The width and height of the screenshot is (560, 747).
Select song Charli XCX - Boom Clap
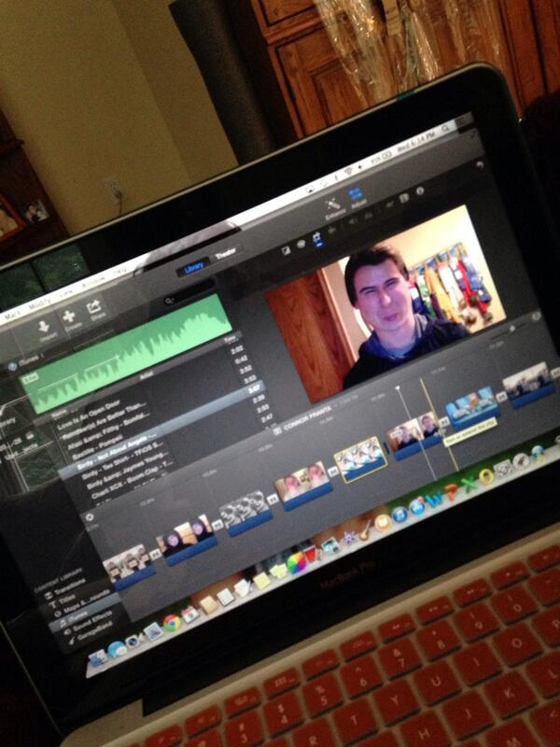pos(133,481)
